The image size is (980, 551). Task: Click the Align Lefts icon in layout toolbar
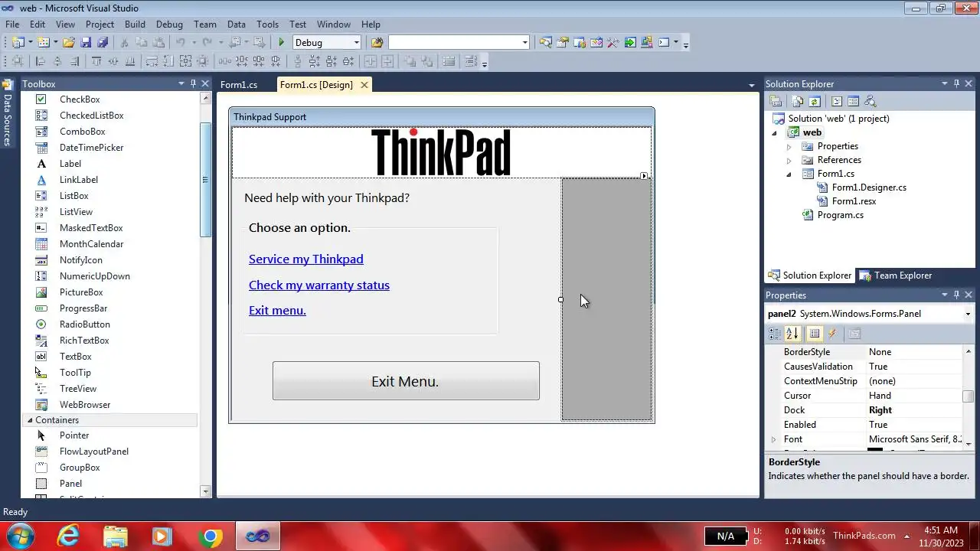tap(40, 62)
